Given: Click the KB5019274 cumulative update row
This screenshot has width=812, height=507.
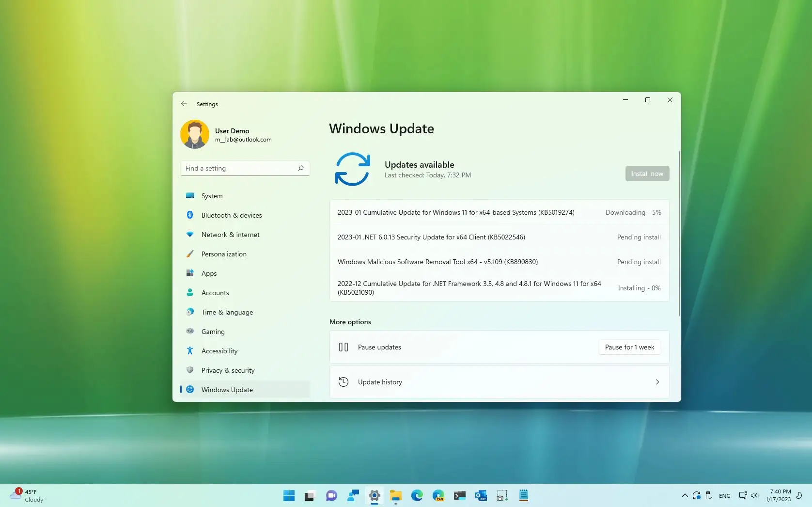Looking at the screenshot, I should pos(499,212).
